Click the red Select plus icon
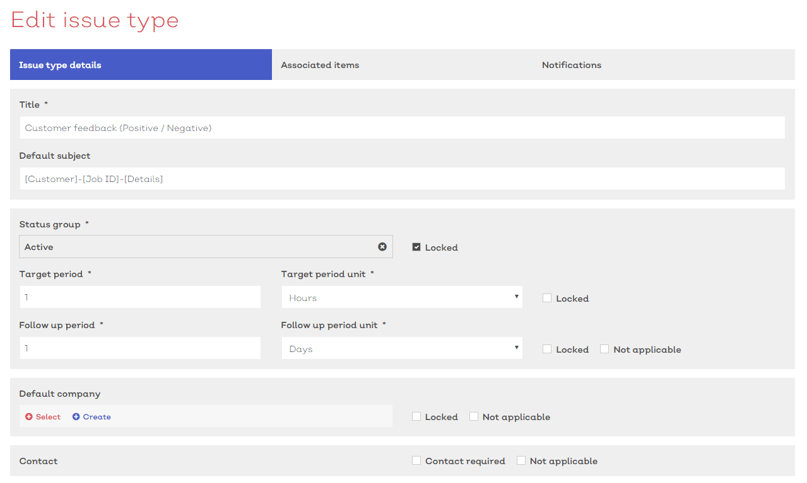 point(29,417)
